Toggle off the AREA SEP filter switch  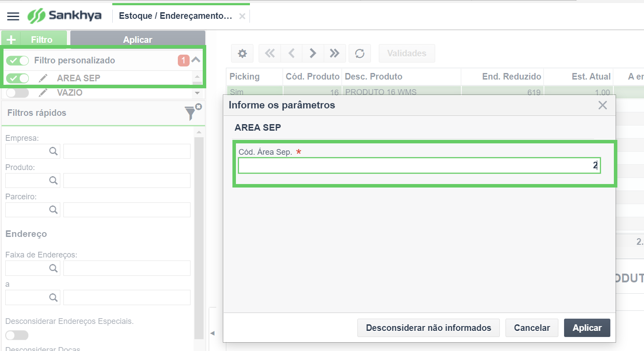pos(17,78)
